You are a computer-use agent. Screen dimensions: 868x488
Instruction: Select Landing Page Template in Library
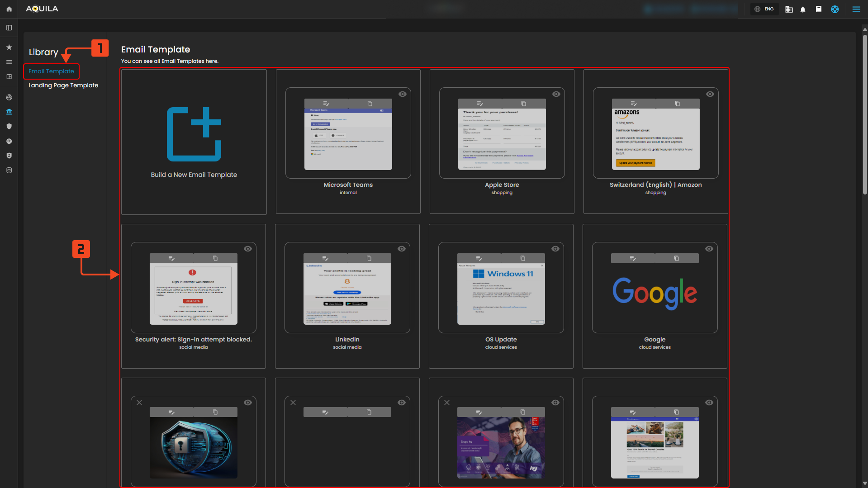63,85
